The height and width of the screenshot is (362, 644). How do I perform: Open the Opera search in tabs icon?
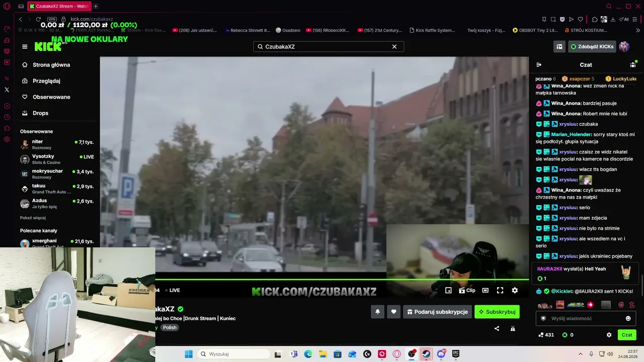609,7
